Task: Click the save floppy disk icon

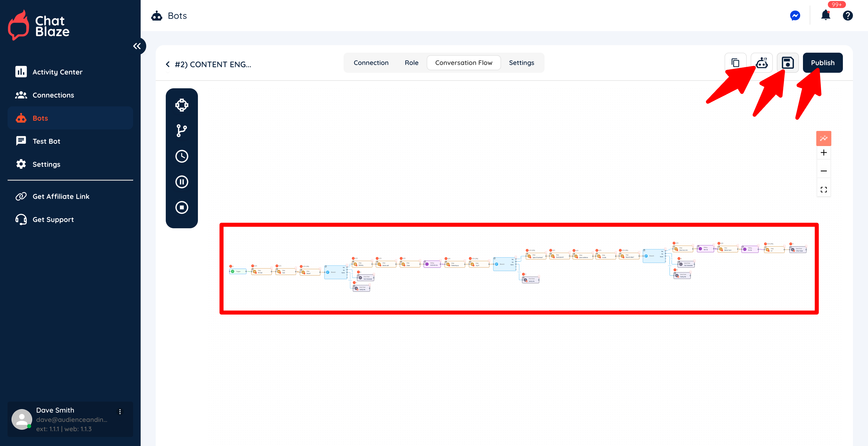Action: pyautogui.click(x=787, y=63)
